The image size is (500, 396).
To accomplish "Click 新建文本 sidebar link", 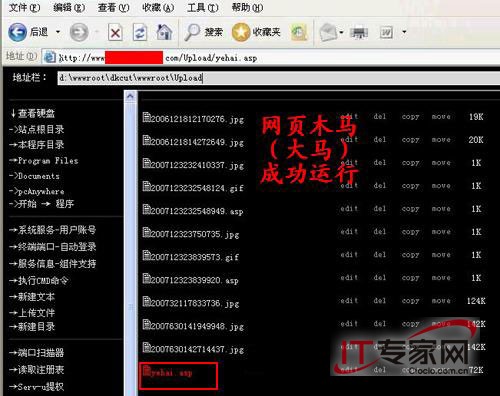I will (32, 297).
